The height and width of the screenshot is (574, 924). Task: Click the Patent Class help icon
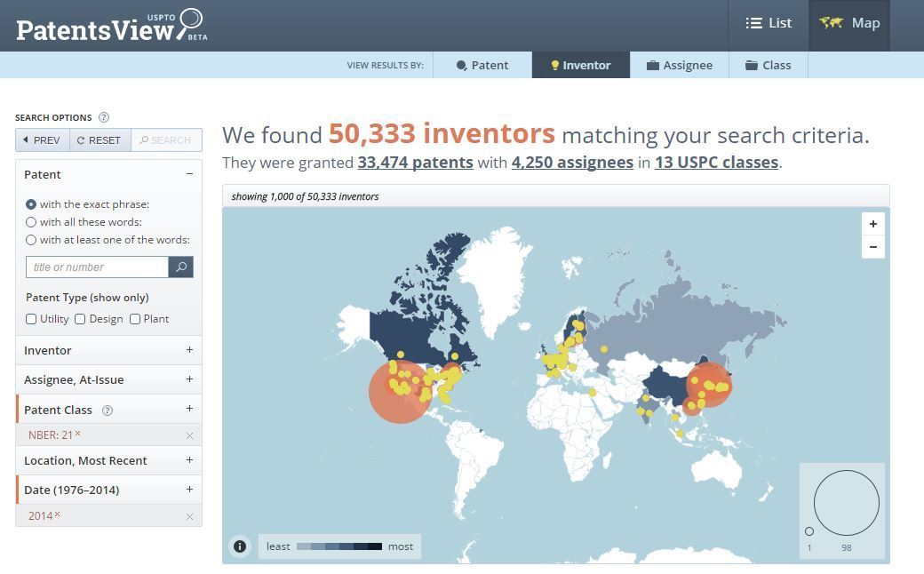(108, 411)
